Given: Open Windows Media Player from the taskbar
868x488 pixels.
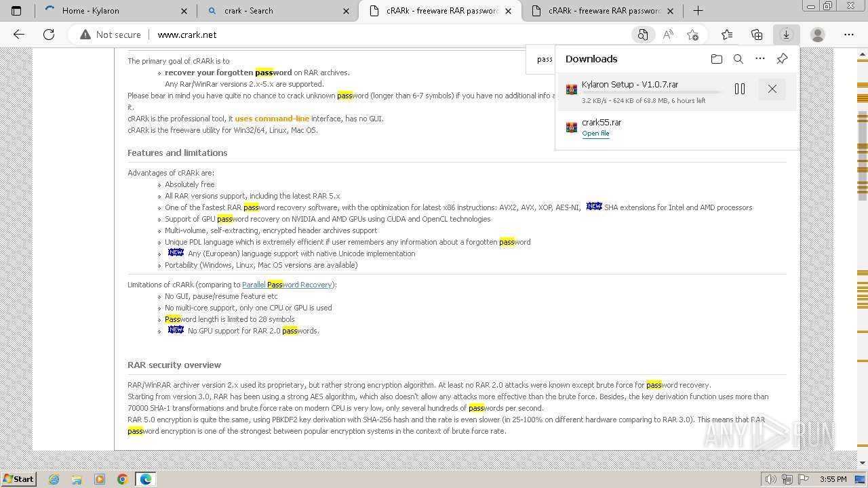Looking at the screenshot, I should pos(100,479).
